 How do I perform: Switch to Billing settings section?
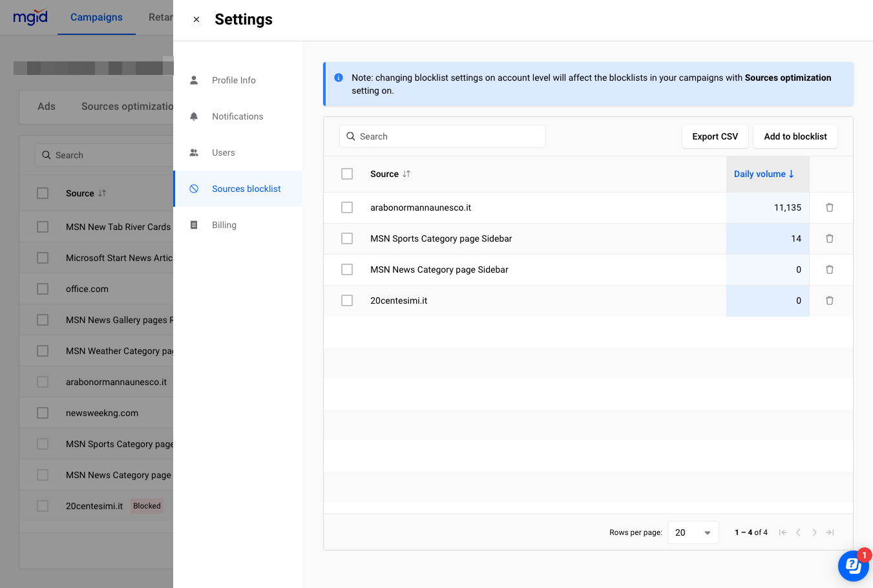point(224,225)
